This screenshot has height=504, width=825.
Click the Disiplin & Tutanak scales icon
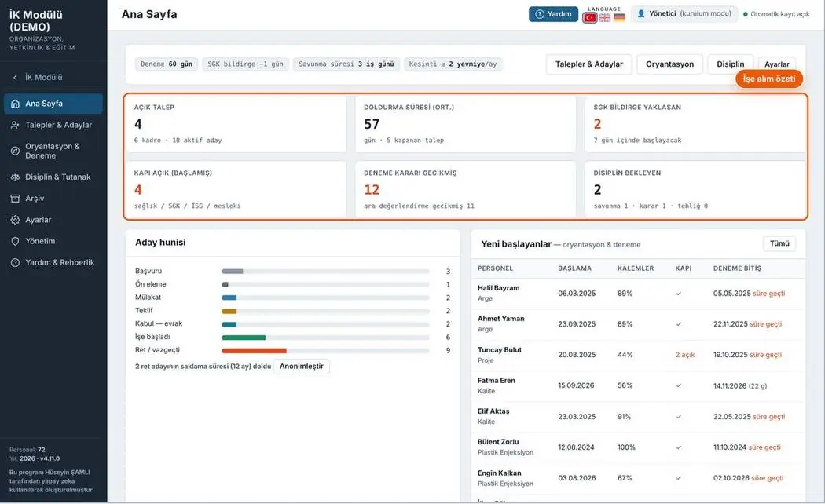click(15, 177)
